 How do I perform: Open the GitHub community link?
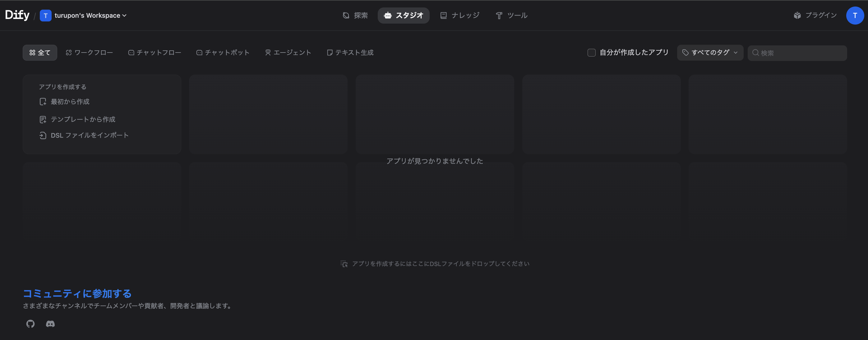[30, 324]
